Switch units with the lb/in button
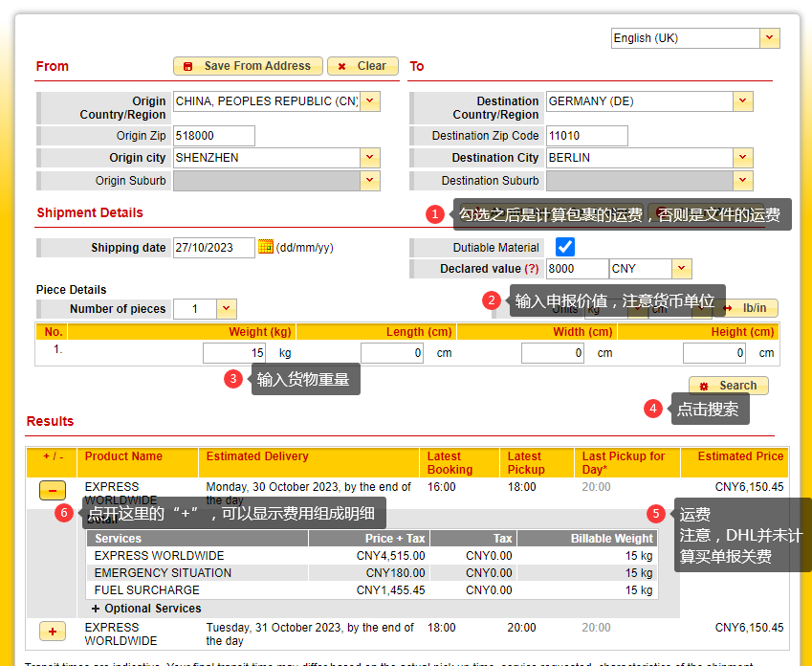Screen dimensions: 812x666 tap(746, 308)
